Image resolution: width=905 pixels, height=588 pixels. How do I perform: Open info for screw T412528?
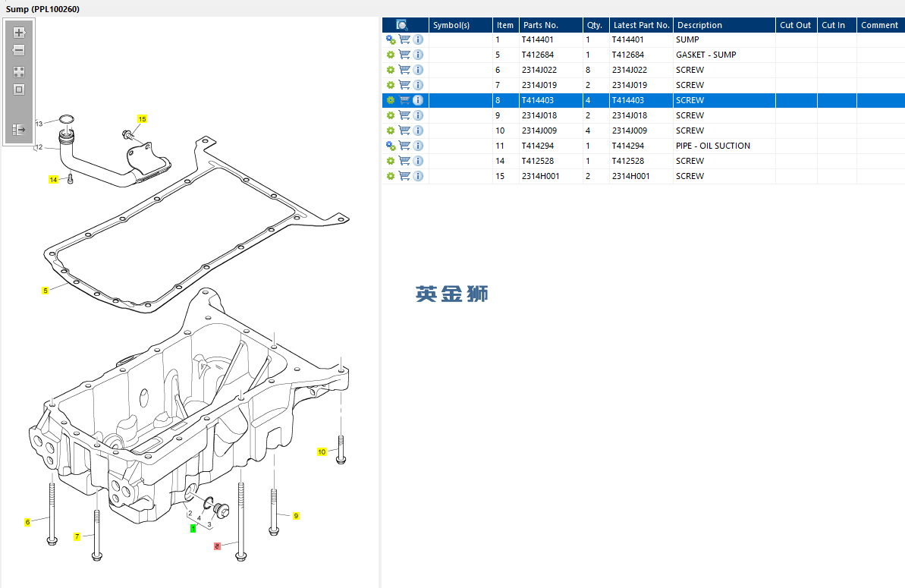[419, 160]
